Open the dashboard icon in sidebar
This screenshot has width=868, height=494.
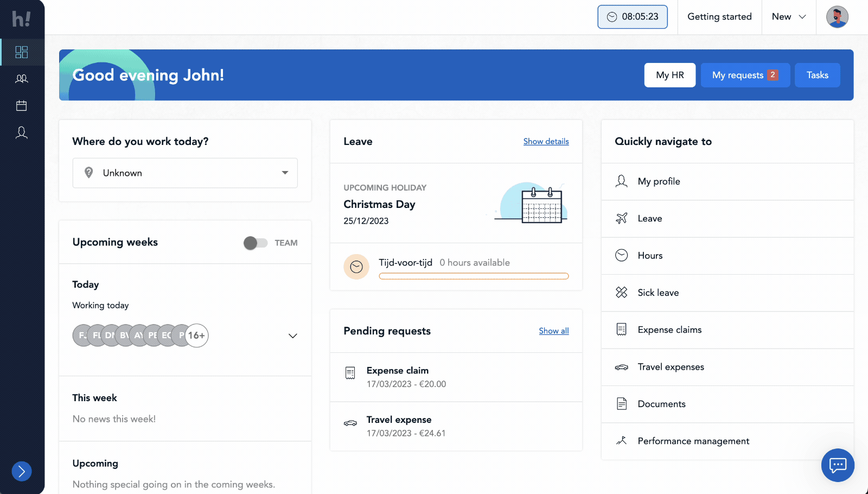tap(22, 52)
